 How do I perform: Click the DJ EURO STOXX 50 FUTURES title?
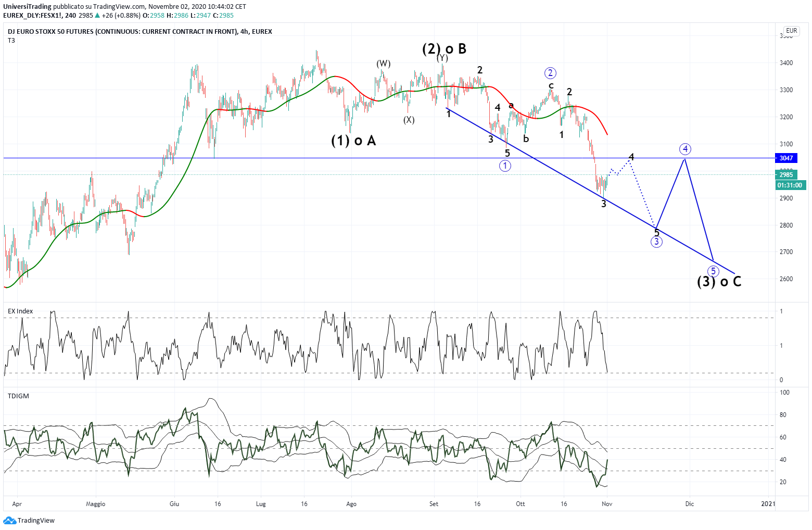click(140, 31)
